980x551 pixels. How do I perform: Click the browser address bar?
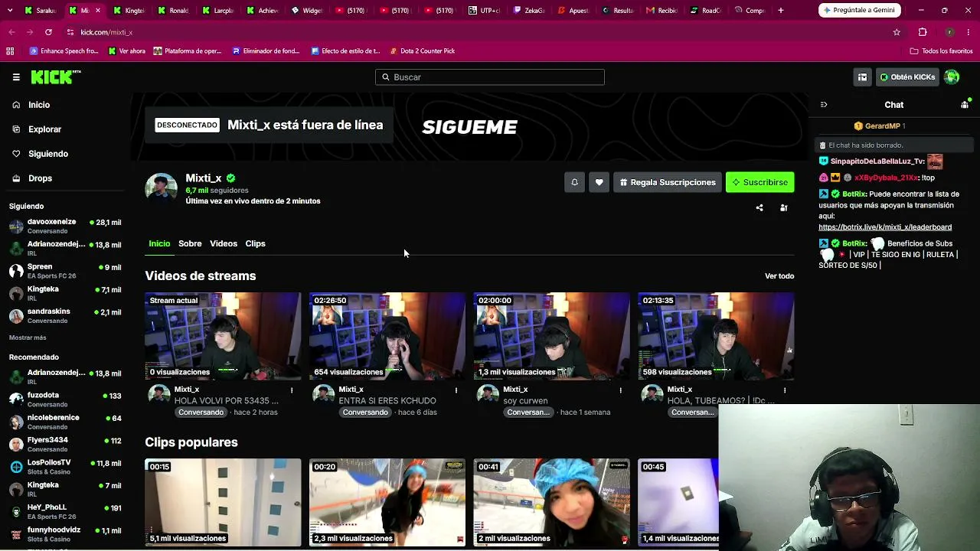click(475, 32)
